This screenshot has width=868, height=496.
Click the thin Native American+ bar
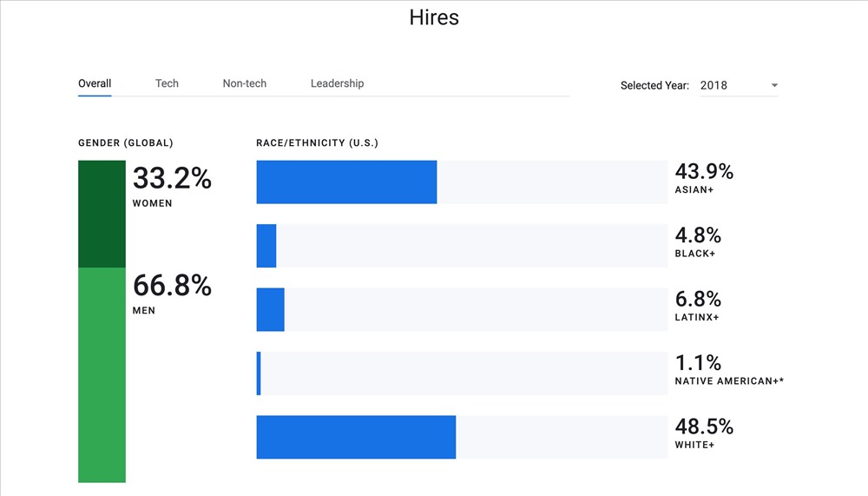(259, 374)
